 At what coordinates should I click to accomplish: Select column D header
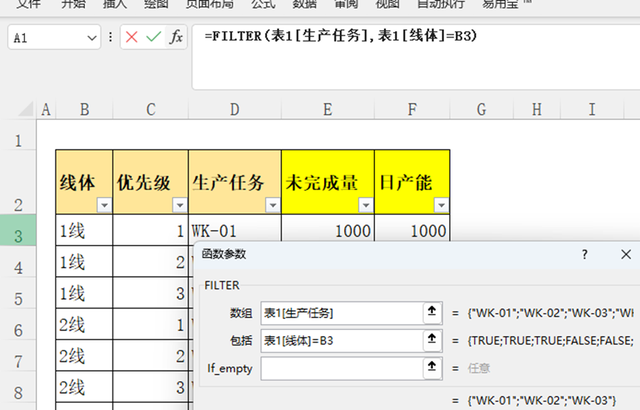coord(235,109)
